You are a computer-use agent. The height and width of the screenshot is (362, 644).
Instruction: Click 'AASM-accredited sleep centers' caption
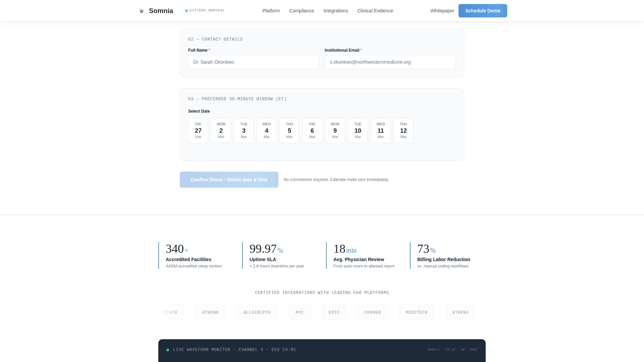point(194,266)
